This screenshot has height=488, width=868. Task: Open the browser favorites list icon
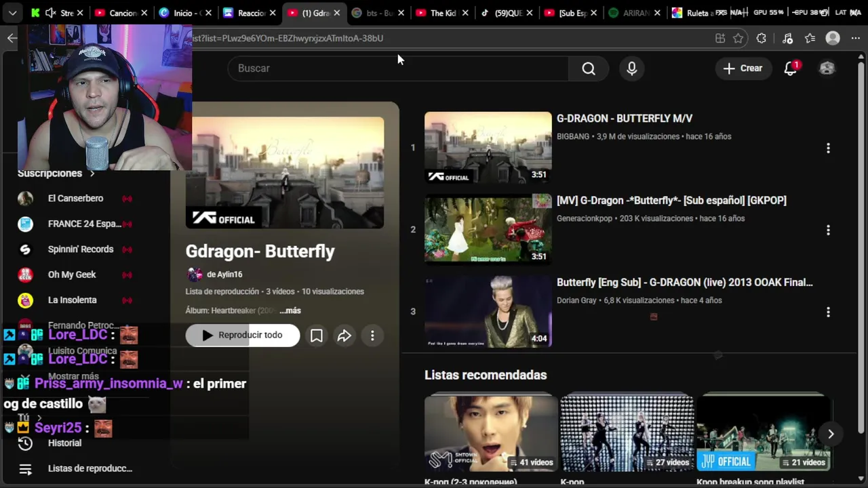pyautogui.click(x=810, y=39)
